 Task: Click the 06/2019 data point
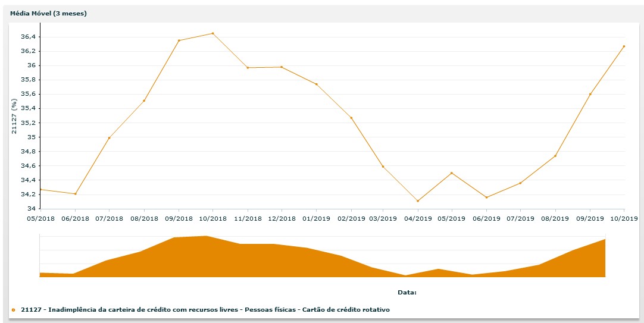[486, 197]
